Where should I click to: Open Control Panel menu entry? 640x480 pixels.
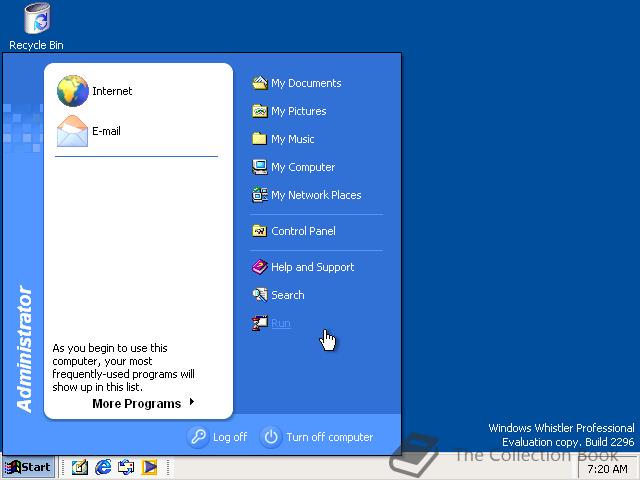303,231
